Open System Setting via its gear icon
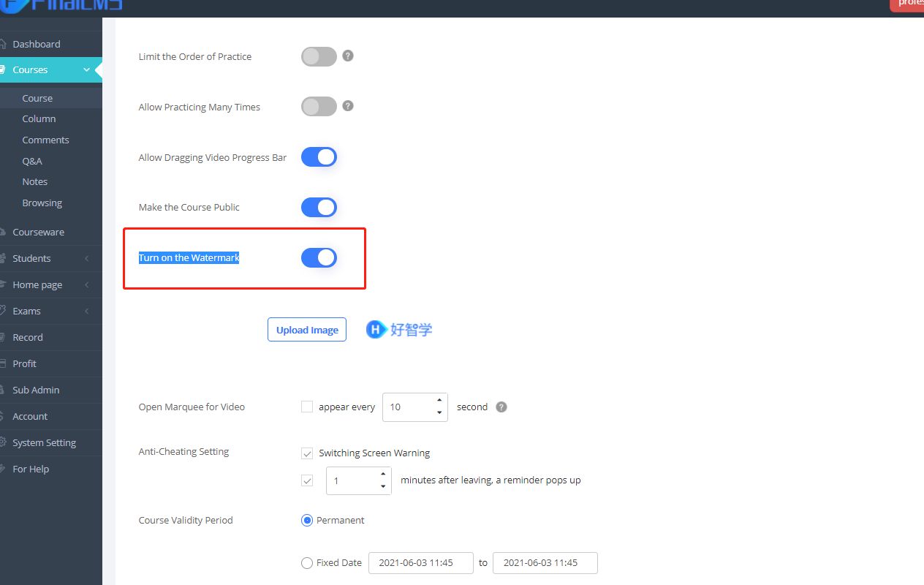The height and width of the screenshot is (585, 924). [x=6, y=442]
